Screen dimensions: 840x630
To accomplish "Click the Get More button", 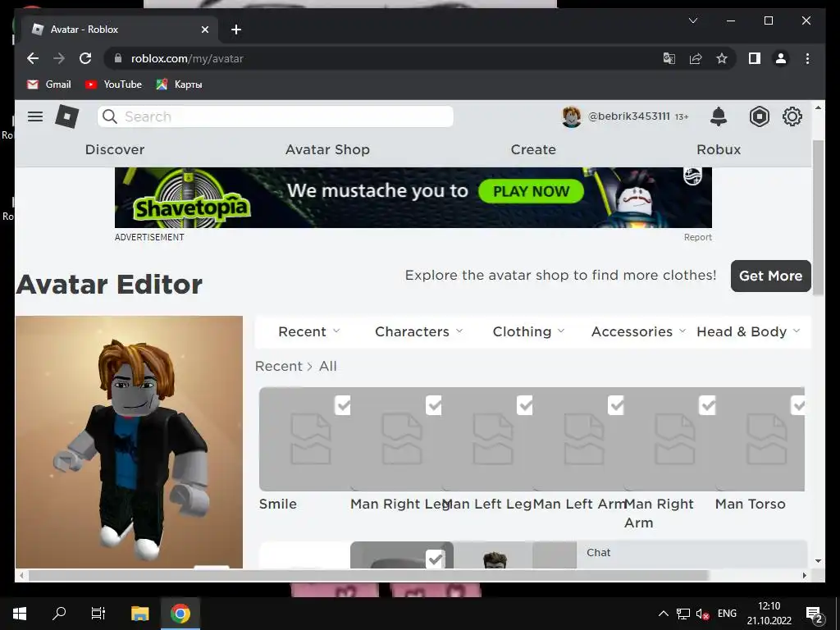I will pyautogui.click(x=770, y=276).
